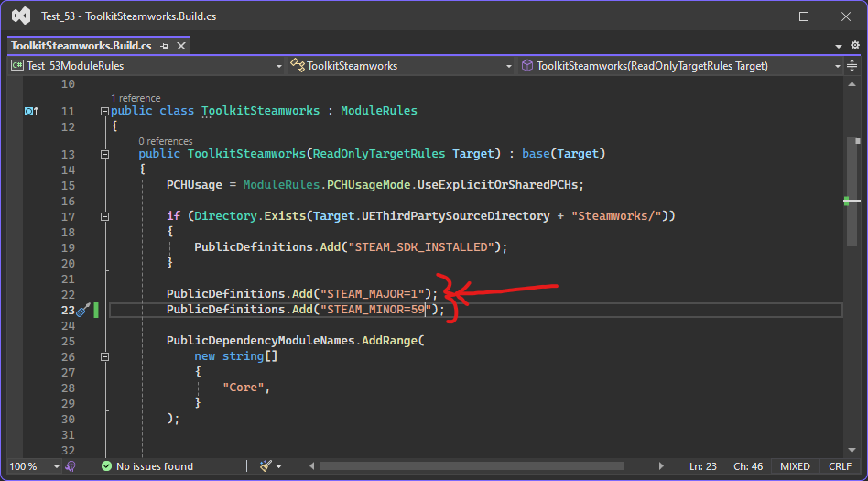Click the Visual Studio logo icon
Image resolution: width=868 pixels, height=481 pixels.
click(19, 16)
